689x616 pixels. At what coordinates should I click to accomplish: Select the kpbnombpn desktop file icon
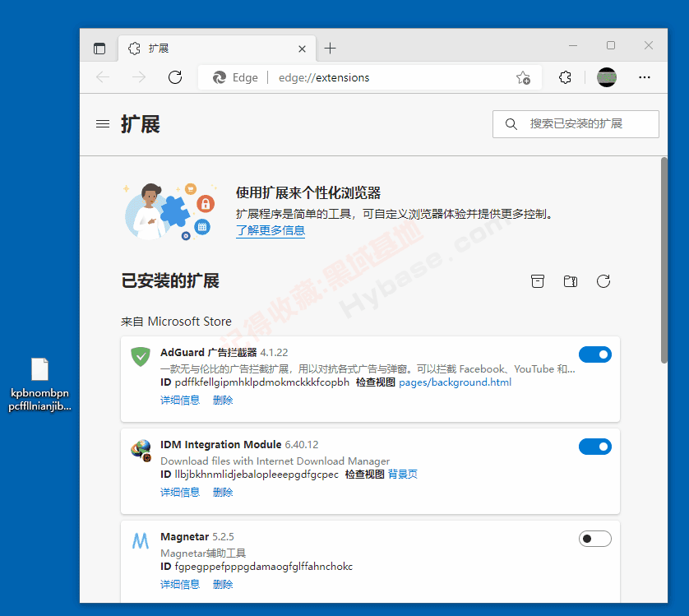[x=39, y=384]
